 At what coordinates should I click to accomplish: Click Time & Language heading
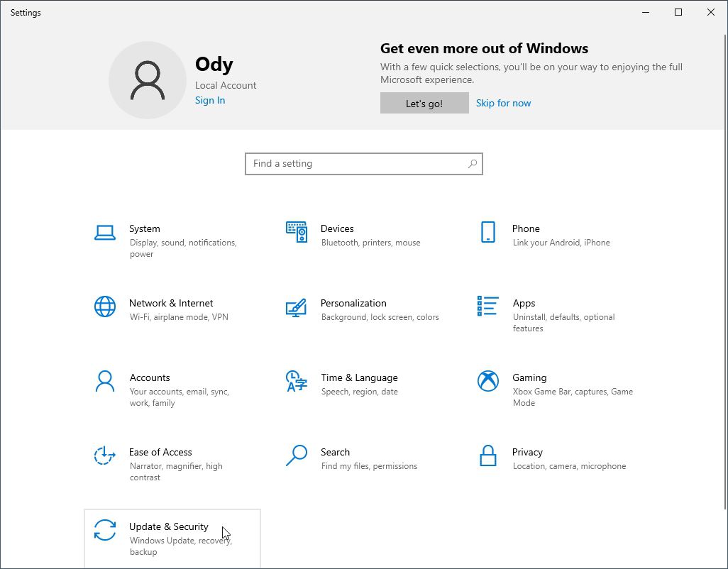point(359,377)
